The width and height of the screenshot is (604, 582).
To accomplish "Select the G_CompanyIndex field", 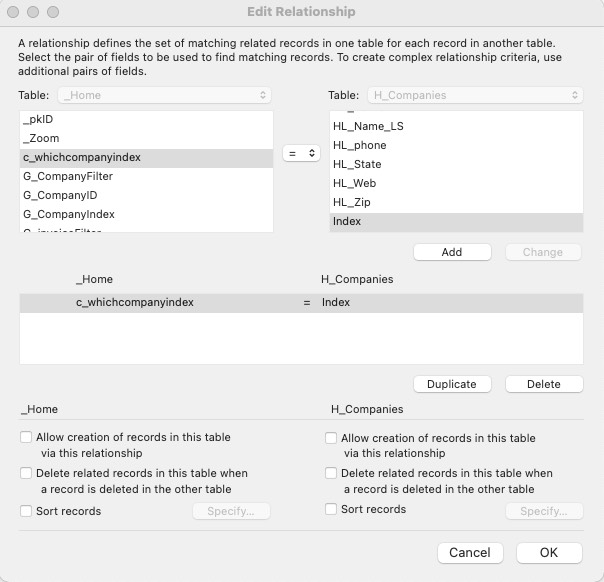I will 146,214.
